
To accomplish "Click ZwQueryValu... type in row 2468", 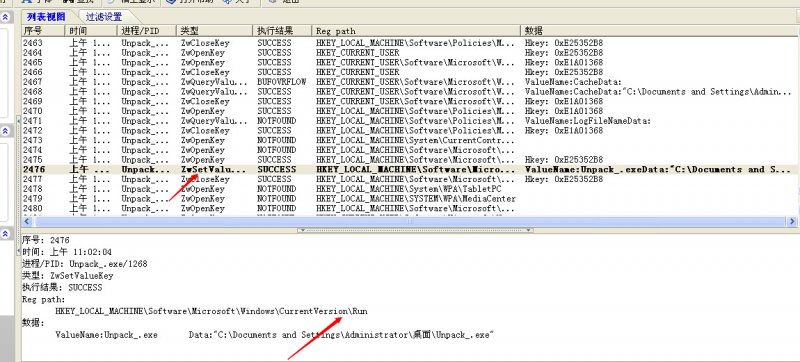I will pyautogui.click(x=214, y=91).
